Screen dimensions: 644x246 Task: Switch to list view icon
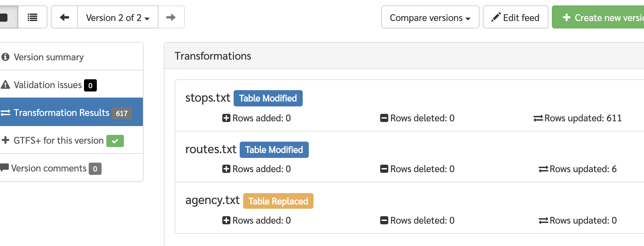pos(33,17)
